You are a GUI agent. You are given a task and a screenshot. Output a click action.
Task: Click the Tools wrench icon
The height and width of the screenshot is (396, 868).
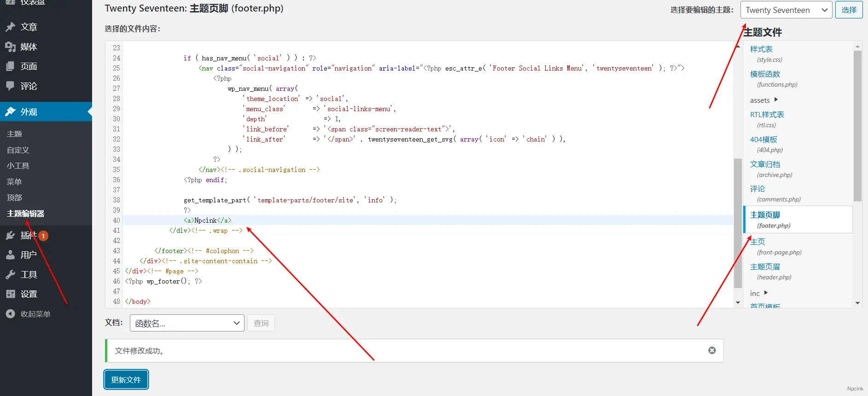(10, 275)
